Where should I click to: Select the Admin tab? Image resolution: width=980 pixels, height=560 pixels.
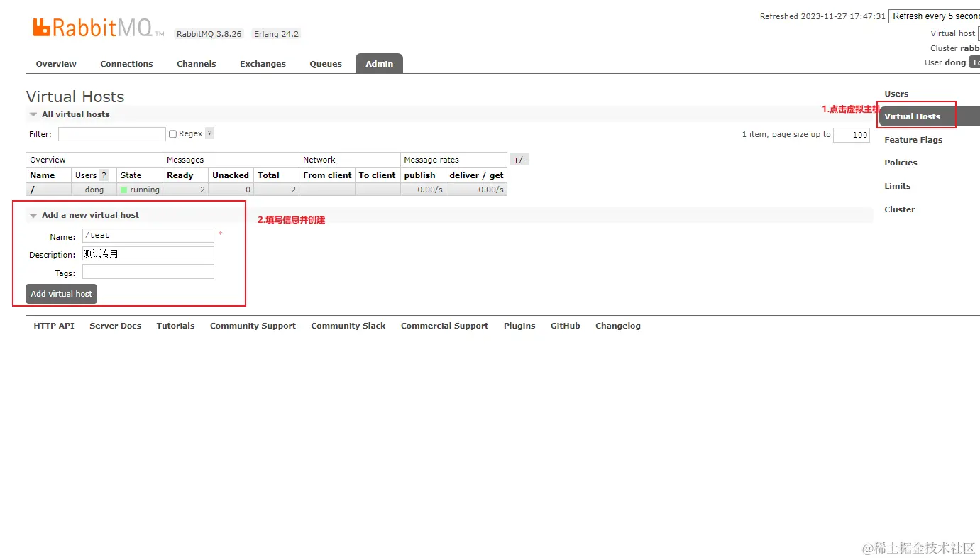pyautogui.click(x=379, y=64)
